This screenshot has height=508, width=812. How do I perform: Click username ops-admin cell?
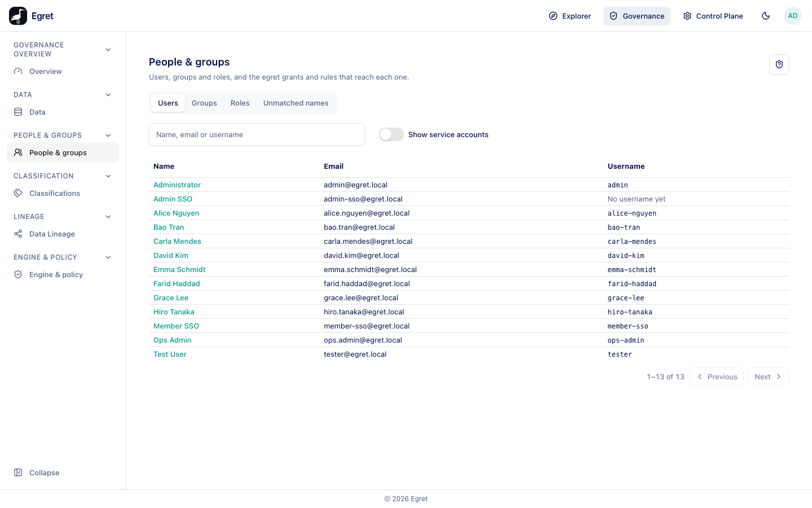click(x=626, y=340)
